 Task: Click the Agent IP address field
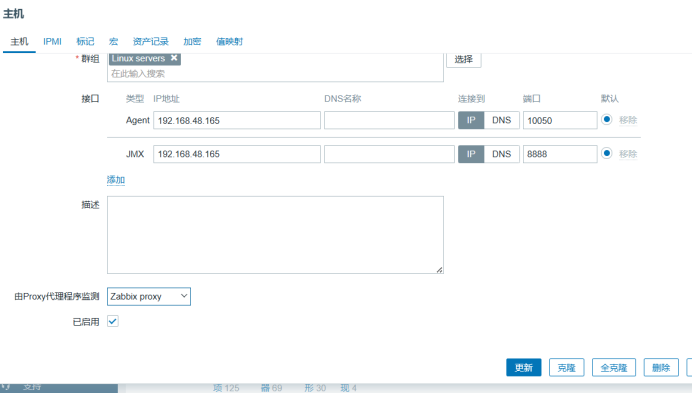coord(237,121)
